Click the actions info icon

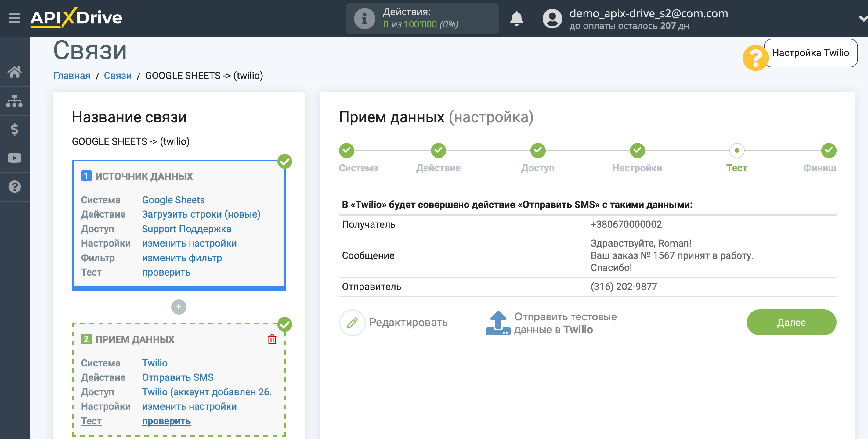[364, 19]
